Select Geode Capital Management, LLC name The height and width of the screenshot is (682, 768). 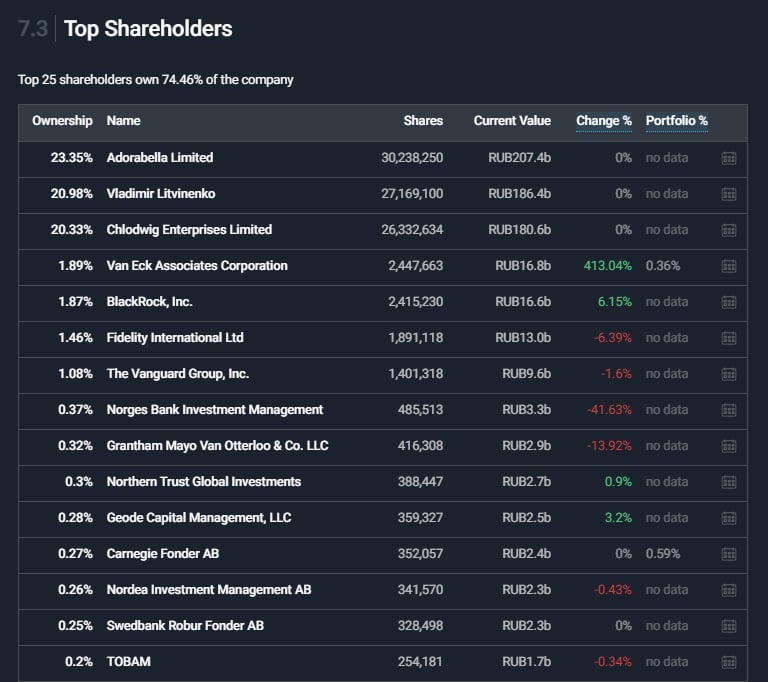click(199, 518)
